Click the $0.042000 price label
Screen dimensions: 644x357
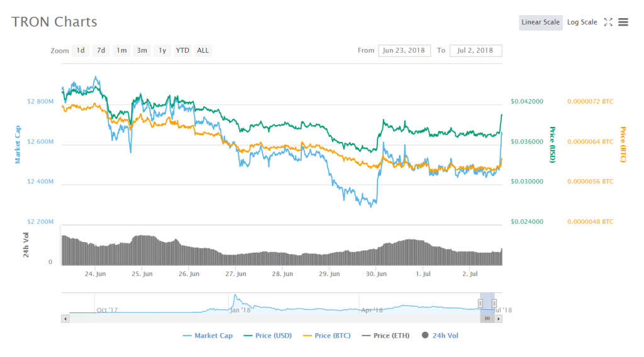(527, 101)
